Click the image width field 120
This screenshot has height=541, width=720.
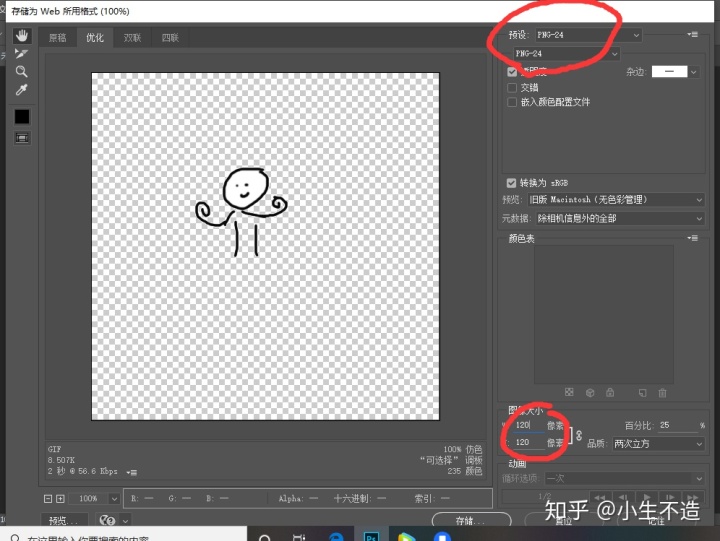point(529,425)
